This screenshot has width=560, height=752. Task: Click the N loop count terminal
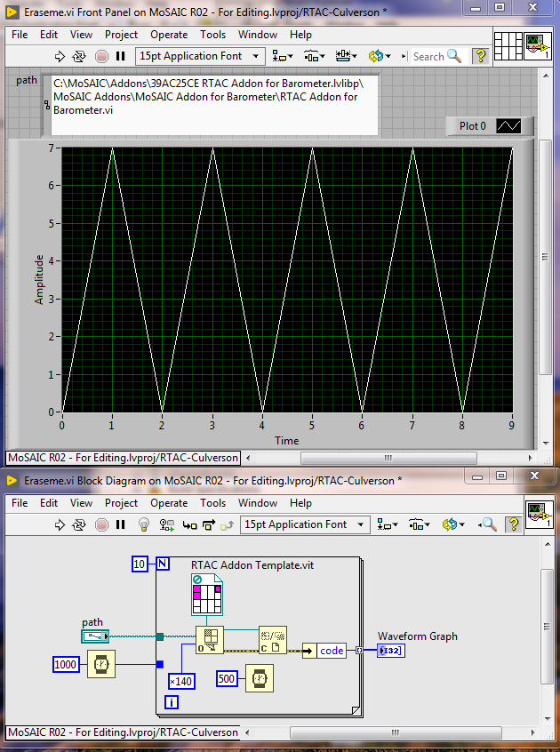(163, 563)
